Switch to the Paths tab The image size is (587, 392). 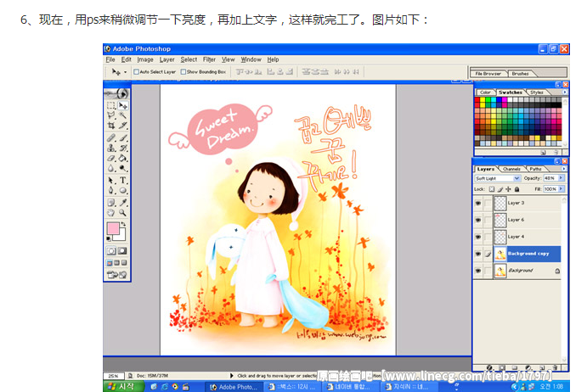pyautogui.click(x=535, y=169)
